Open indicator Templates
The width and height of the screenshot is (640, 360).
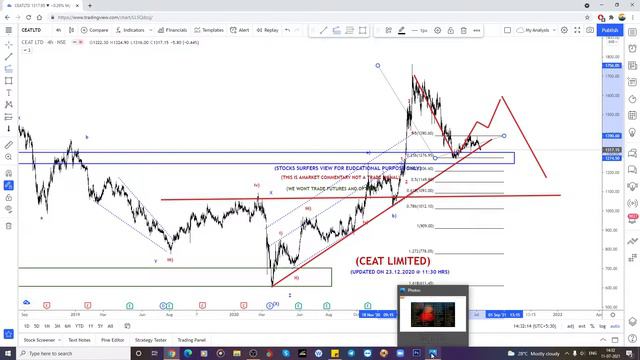(x=209, y=30)
